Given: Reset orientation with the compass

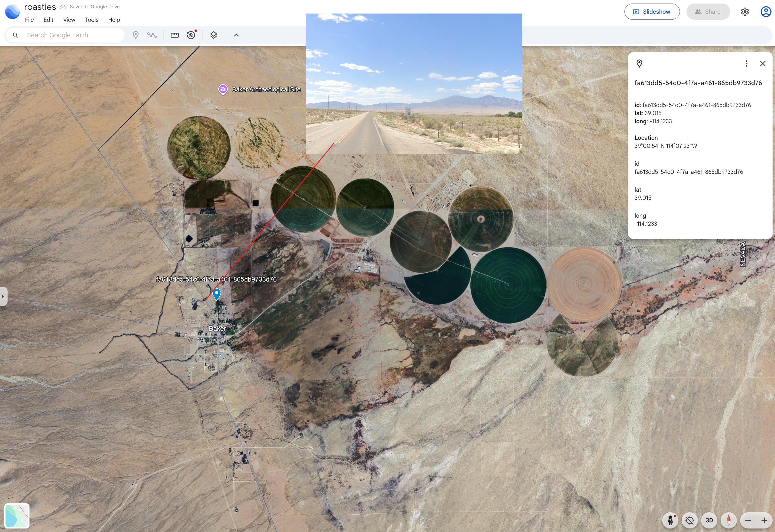Looking at the screenshot, I should point(728,520).
